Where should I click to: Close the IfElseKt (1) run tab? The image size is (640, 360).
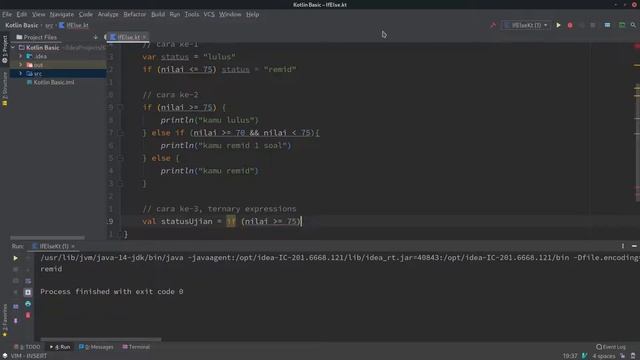[73, 246]
